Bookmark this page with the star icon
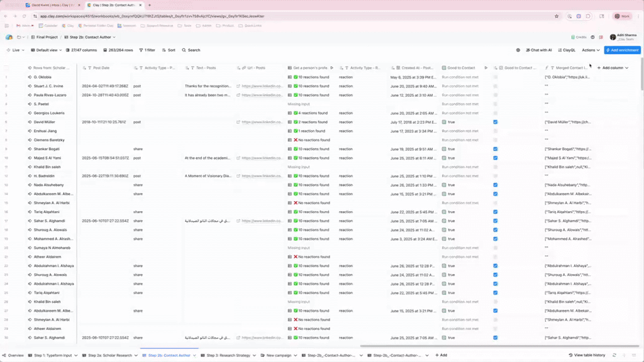The height and width of the screenshot is (362, 644). click(557, 16)
